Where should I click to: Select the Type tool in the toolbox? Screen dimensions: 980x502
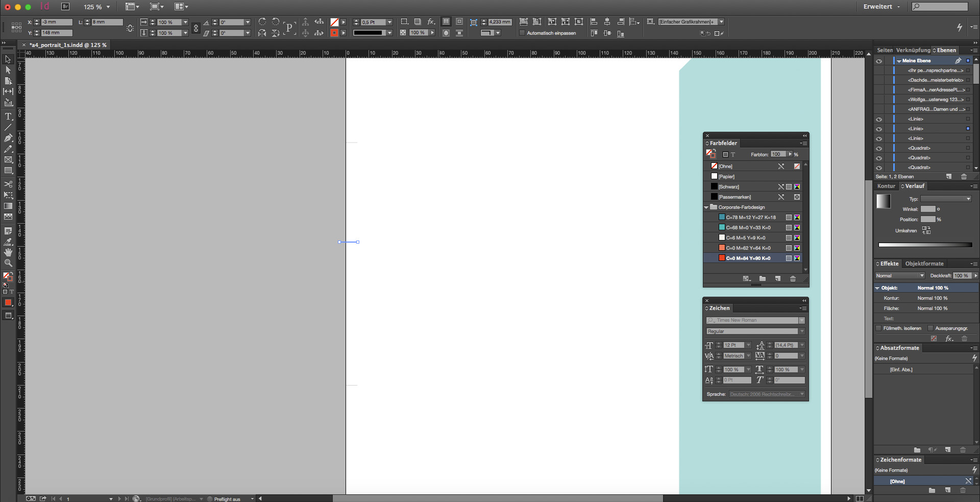tap(8, 116)
